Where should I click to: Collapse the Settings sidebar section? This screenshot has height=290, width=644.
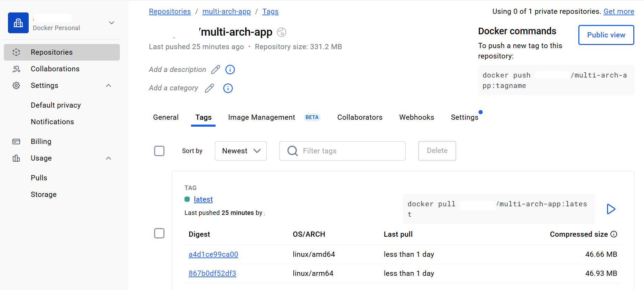pos(108,85)
